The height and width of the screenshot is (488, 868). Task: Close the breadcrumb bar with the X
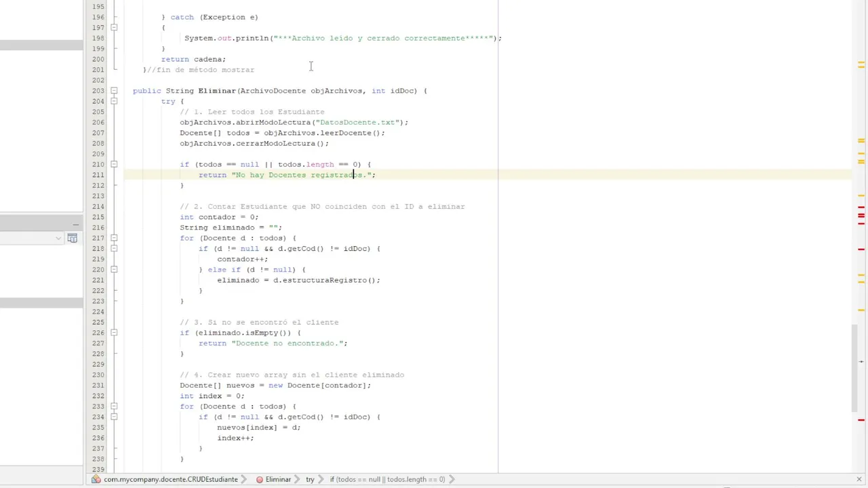(859, 479)
